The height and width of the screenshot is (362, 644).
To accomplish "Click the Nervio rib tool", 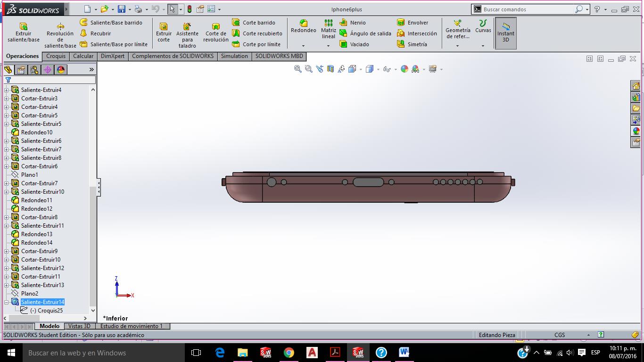I will coord(353,23).
